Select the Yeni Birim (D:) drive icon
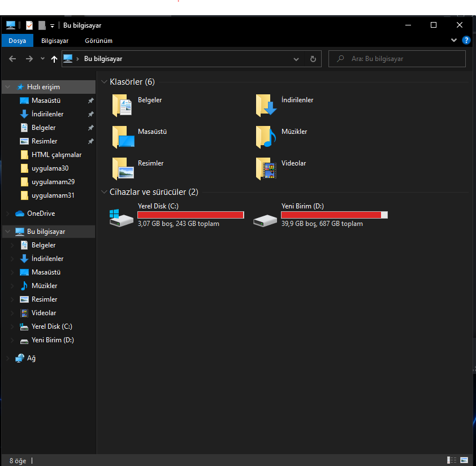 [265, 220]
